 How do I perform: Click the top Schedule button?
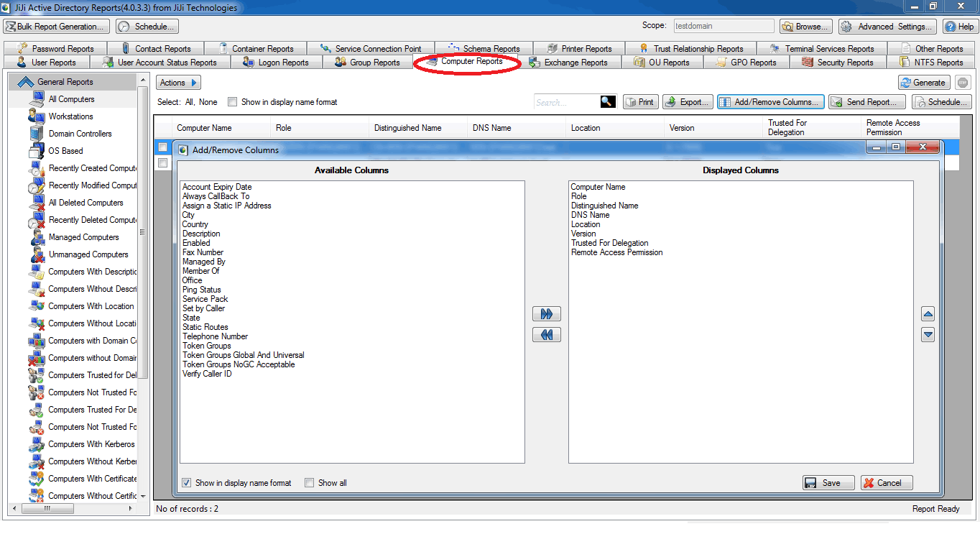click(147, 27)
